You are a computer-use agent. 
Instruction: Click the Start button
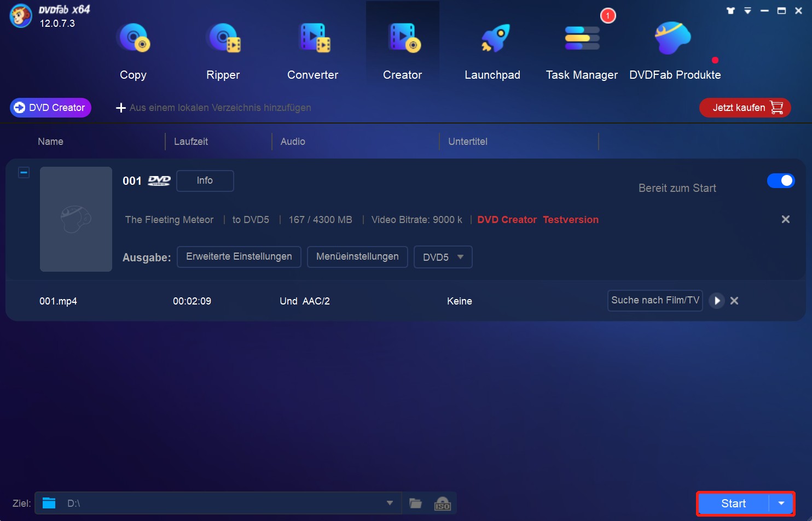733,504
